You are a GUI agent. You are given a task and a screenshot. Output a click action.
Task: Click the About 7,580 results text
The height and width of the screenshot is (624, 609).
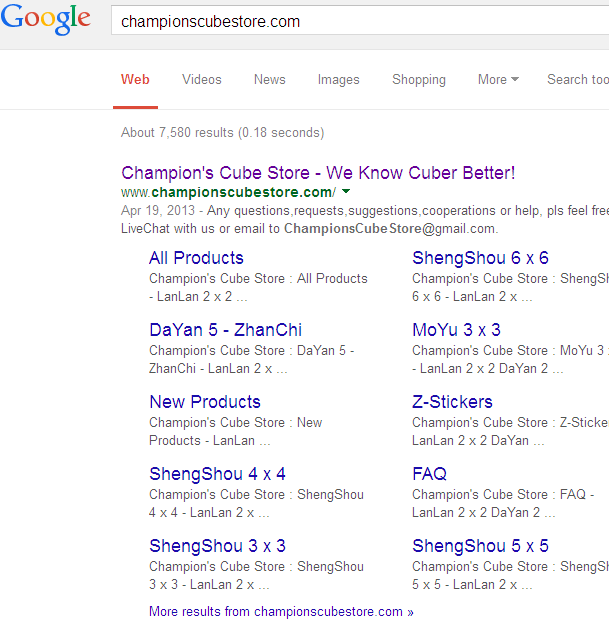tap(223, 133)
